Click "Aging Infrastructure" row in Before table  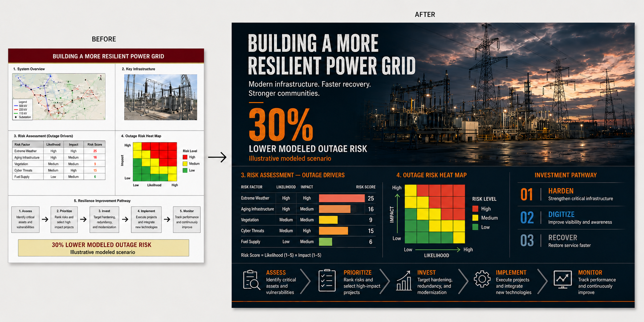click(x=59, y=158)
